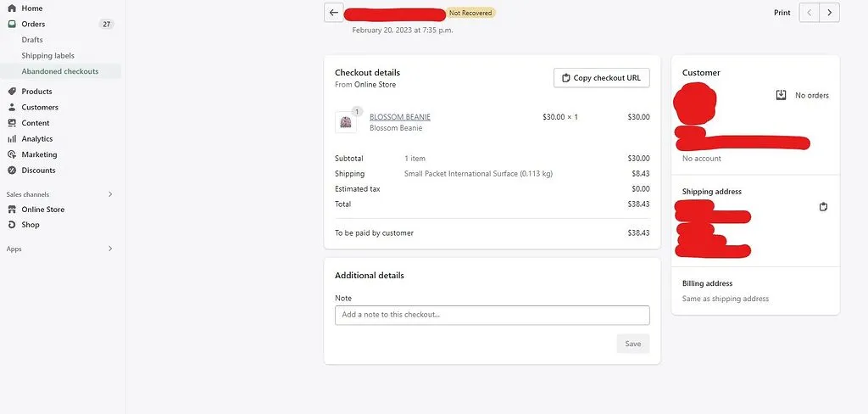Screen dimensions: 868x414
Task: Click the back arrow button
Action: 334,12
